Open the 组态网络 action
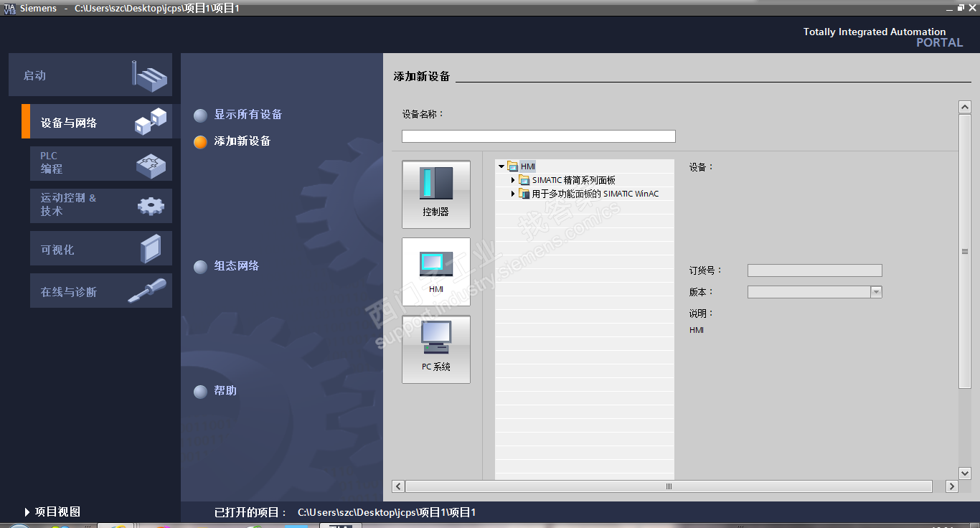Image resolution: width=980 pixels, height=528 pixels. 227,266
